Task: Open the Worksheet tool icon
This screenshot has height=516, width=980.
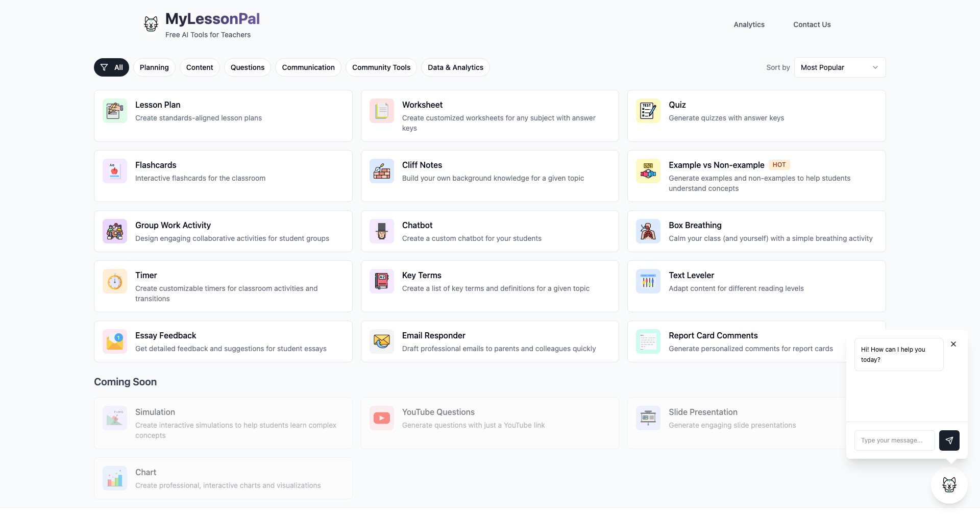Action: click(382, 111)
